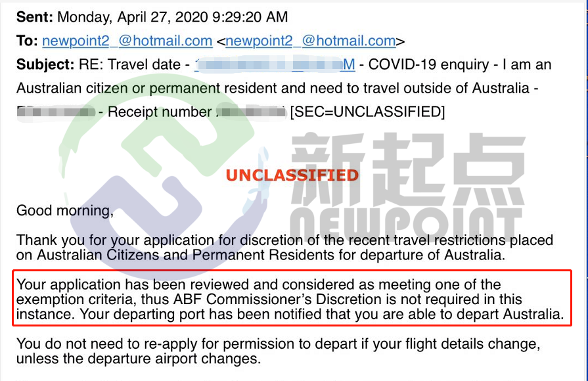Viewport: 588px width, 381px height.
Task: Click the blurred receipt number value
Action: (x=251, y=112)
